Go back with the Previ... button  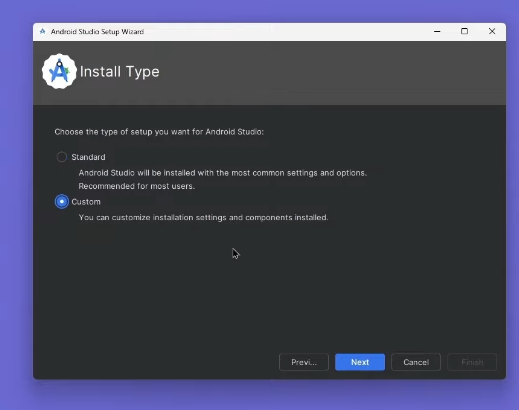tap(304, 362)
